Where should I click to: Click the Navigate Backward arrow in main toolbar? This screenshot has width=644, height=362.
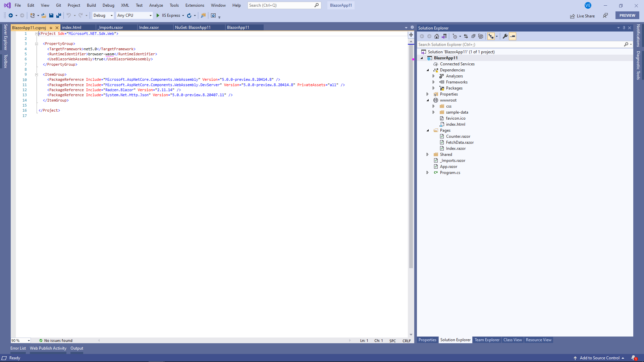tap(11, 15)
